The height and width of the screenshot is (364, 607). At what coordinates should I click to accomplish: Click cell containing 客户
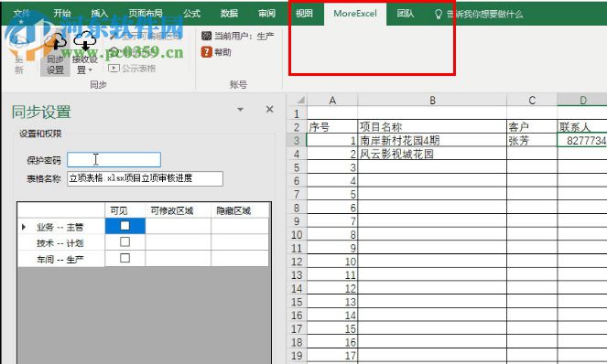tap(532, 127)
